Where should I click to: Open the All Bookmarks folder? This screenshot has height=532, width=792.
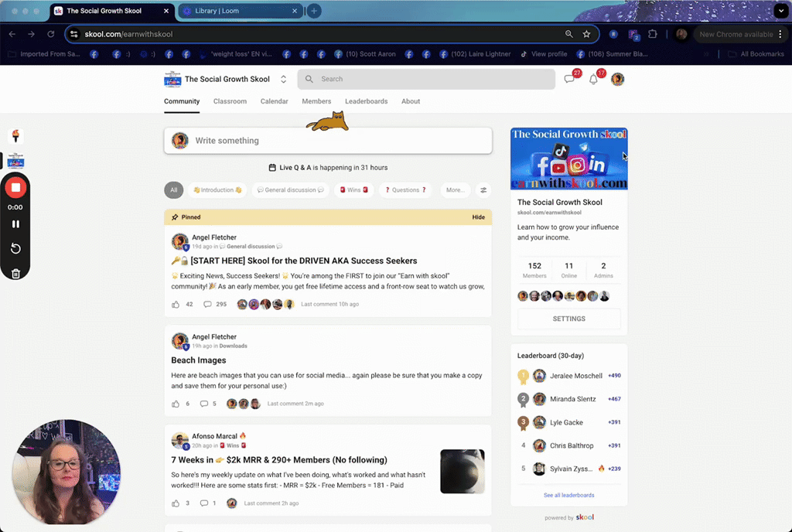click(x=756, y=54)
